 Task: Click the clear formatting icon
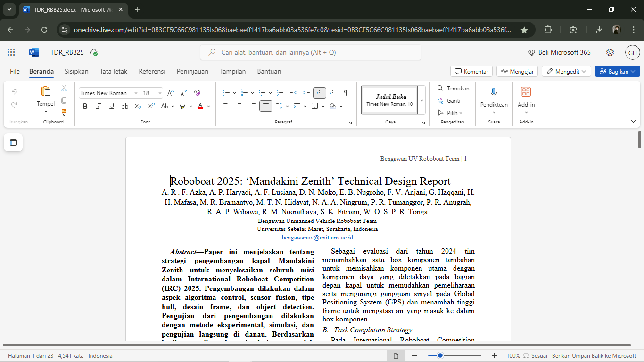[x=197, y=93]
